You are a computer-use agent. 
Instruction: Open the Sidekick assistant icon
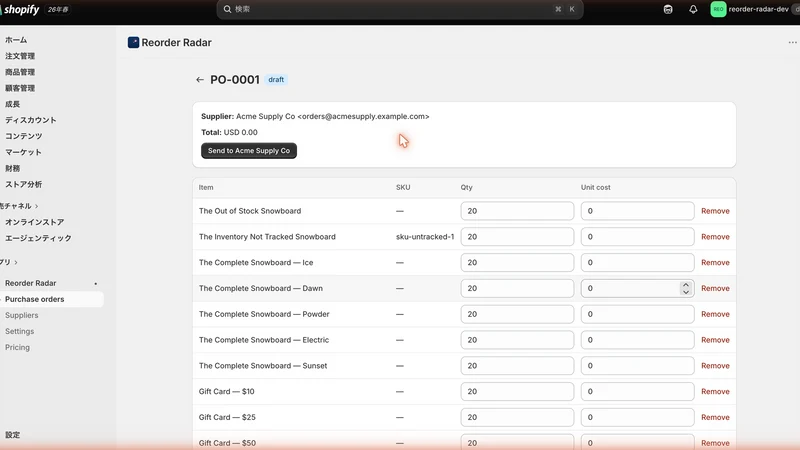668,9
